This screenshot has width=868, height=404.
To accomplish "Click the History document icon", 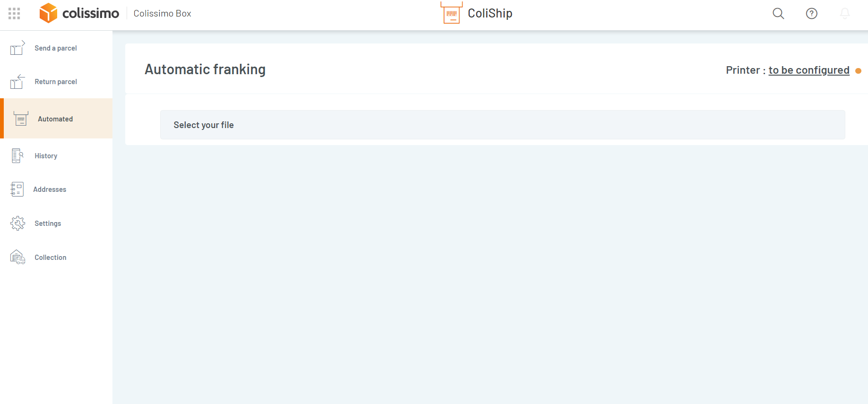I will 17,155.
